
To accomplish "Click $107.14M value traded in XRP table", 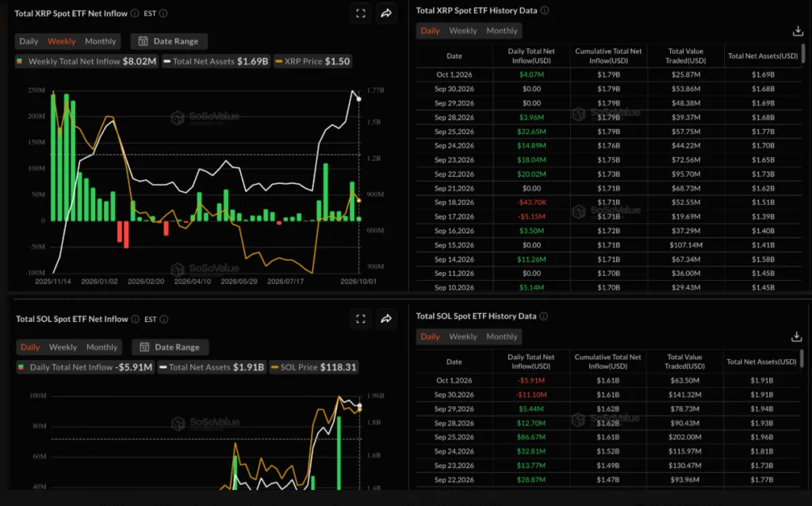I will click(x=686, y=245).
